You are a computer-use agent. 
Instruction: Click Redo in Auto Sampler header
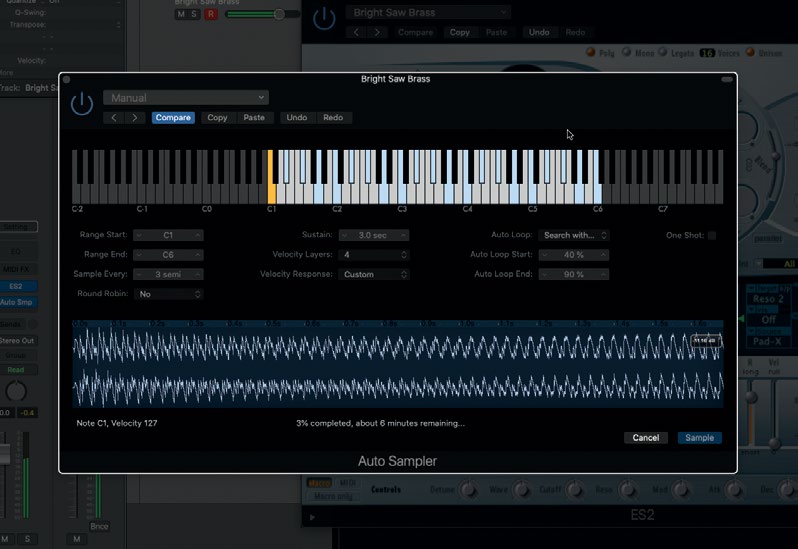pos(333,118)
